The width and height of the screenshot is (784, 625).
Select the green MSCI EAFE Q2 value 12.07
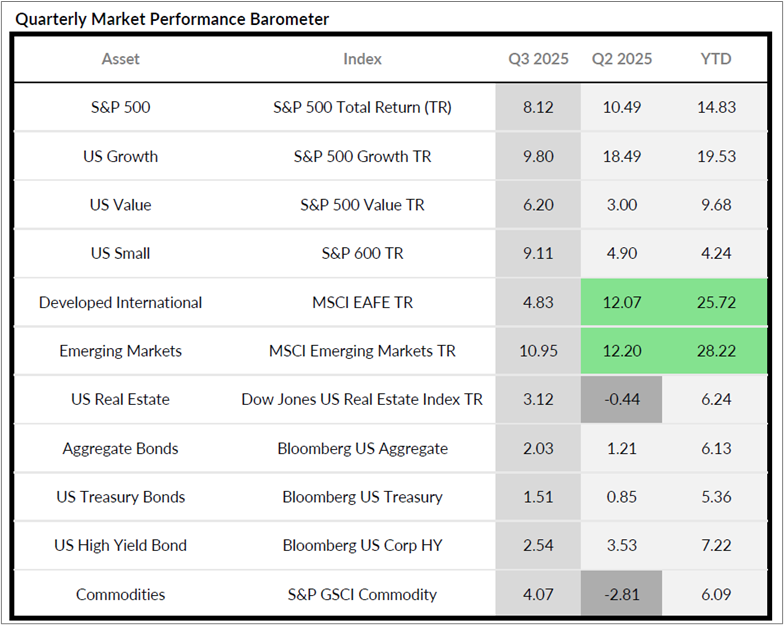pos(620,302)
